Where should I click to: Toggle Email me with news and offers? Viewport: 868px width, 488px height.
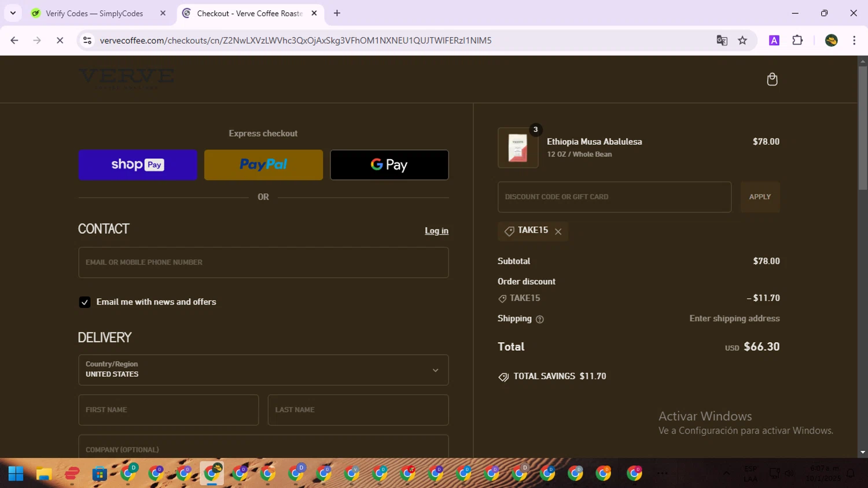coord(84,302)
